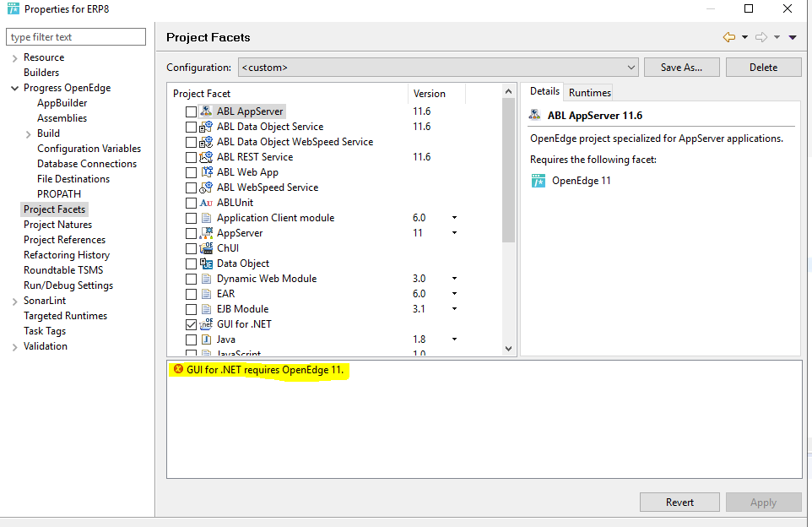
Task: Open the Configuration combo box
Action: coord(438,68)
